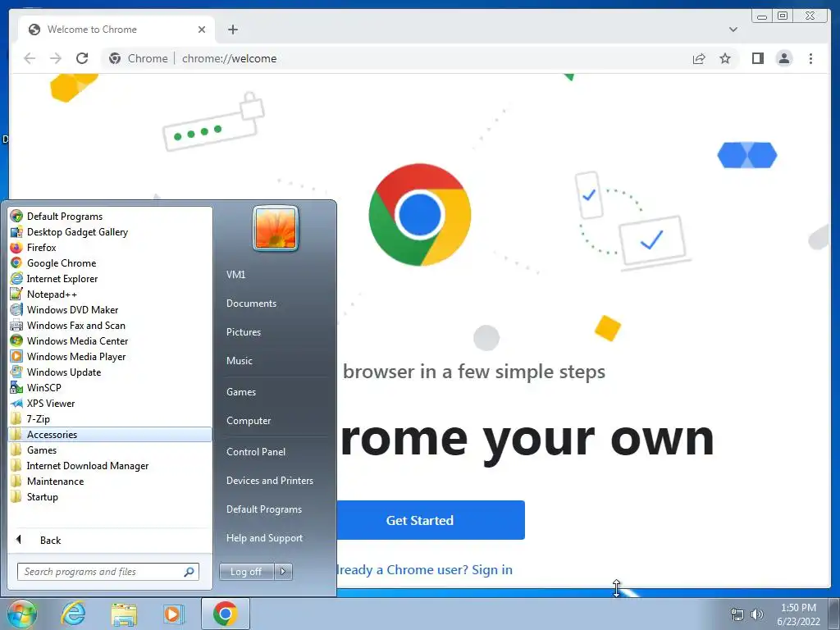Open Internet Explorer from the taskbar

coord(73,614)
